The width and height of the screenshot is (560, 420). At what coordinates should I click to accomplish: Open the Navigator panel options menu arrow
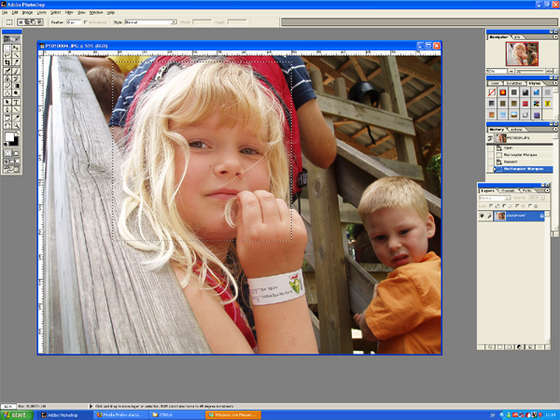tap(555, 37)
